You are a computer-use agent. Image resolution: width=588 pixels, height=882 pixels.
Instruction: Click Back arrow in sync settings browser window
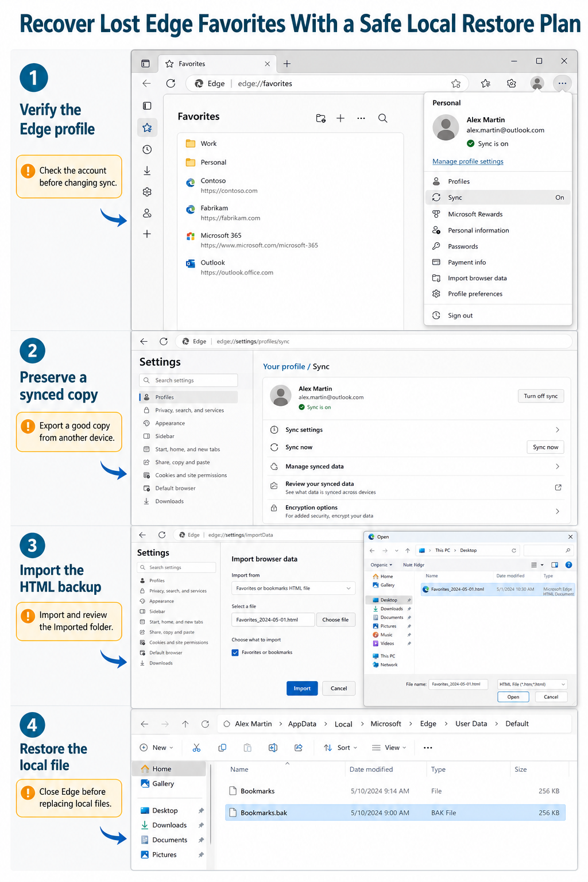[x=144, y=341]
